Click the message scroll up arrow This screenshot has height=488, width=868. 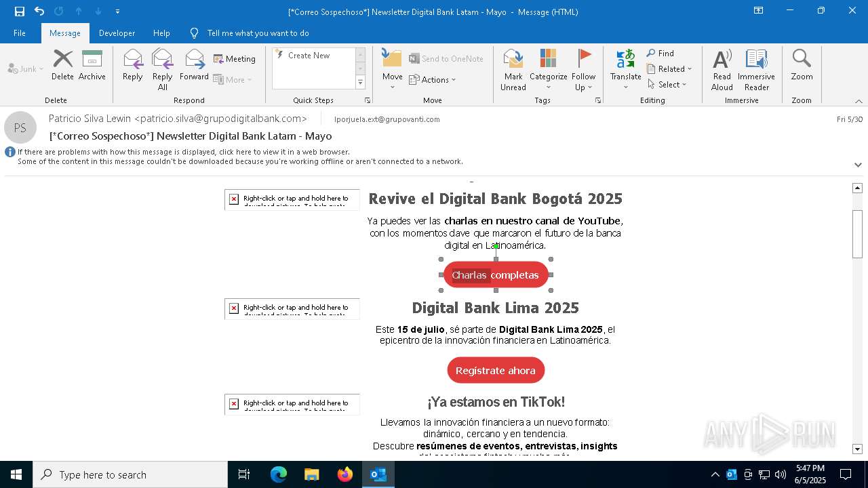pos(857,188)
